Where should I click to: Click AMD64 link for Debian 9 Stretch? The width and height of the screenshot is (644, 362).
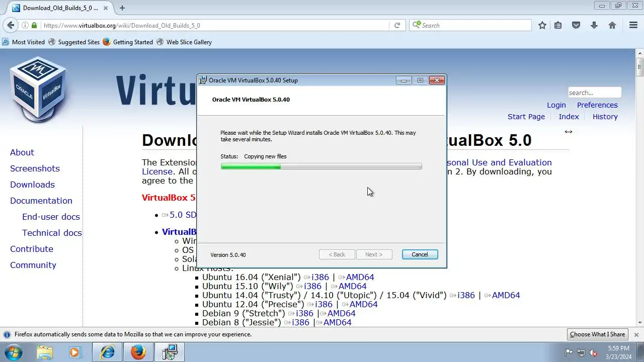point(341,313)
